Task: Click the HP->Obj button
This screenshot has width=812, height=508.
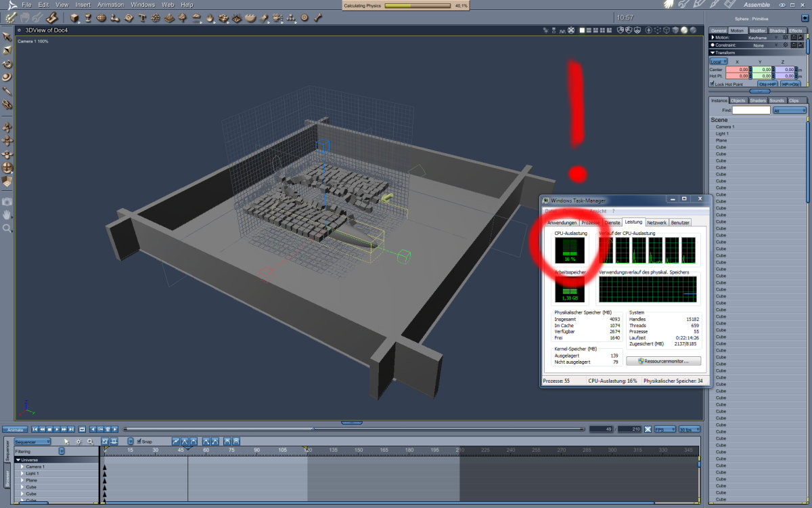Action: [790, 84]
